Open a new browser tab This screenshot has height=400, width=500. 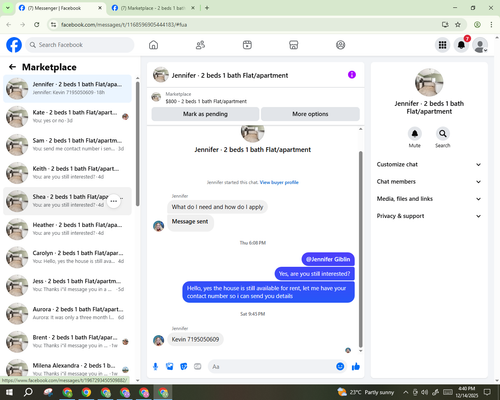(x=207, y=8)
